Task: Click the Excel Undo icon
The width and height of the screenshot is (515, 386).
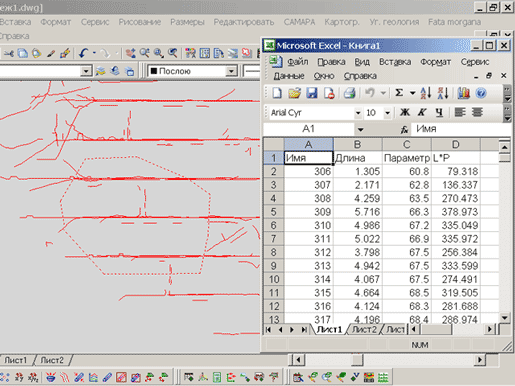Action: [x=370, y=93]
